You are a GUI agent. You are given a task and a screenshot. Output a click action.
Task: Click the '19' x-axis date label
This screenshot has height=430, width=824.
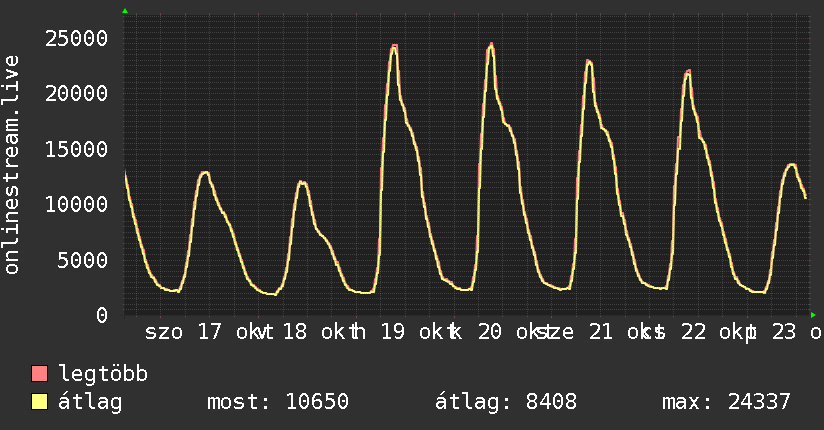pyautogui.click(x=393, y=332)
